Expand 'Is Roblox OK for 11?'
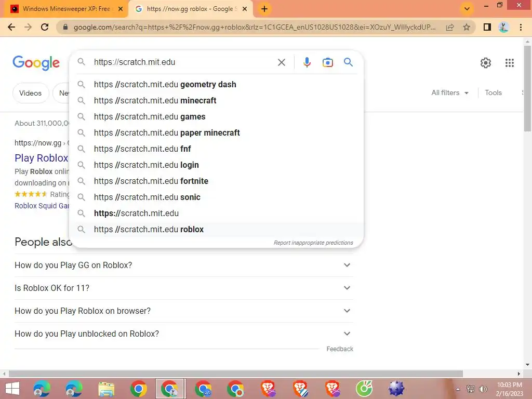 [x=183, y=288]
